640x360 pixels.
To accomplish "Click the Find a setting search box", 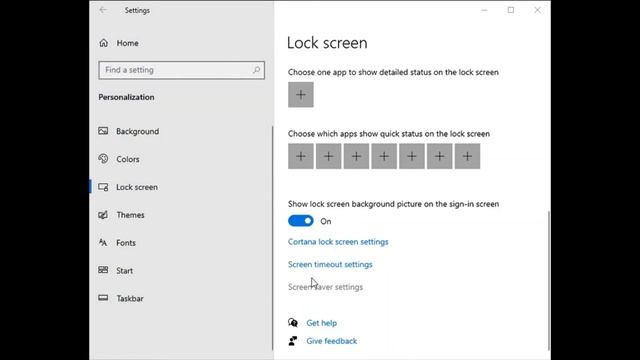I will [181, 70].
